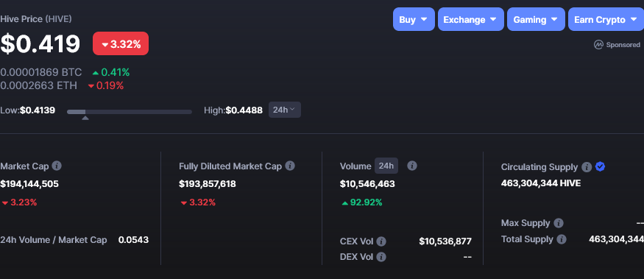Open the Exchange dropdown menu
The height and width of the screenshot is (279, 644).
[471, 19]
